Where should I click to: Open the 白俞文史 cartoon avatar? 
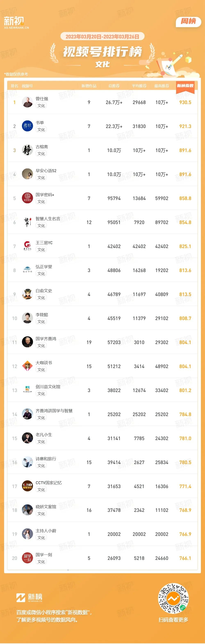click(x=27, y=294)
